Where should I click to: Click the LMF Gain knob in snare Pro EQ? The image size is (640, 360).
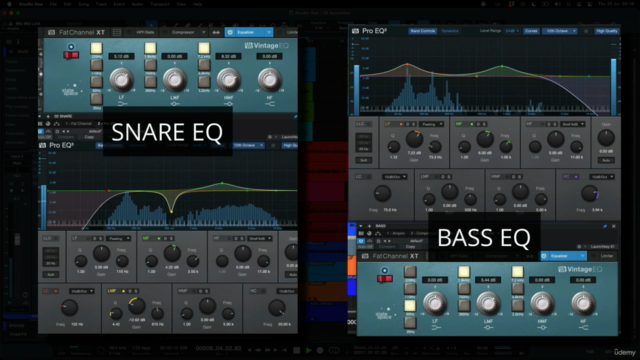(x=137, y=306)
